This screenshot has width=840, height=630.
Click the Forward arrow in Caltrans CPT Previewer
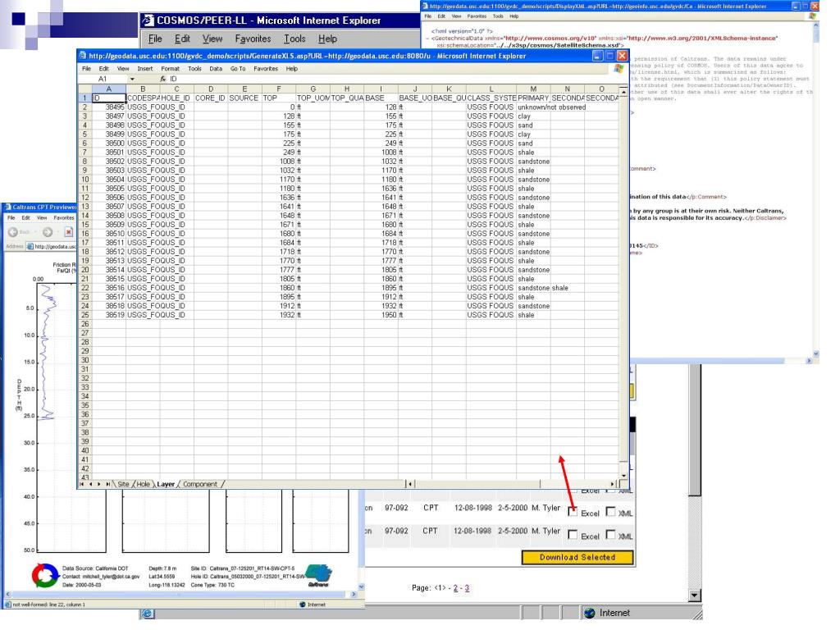[48, 232]
